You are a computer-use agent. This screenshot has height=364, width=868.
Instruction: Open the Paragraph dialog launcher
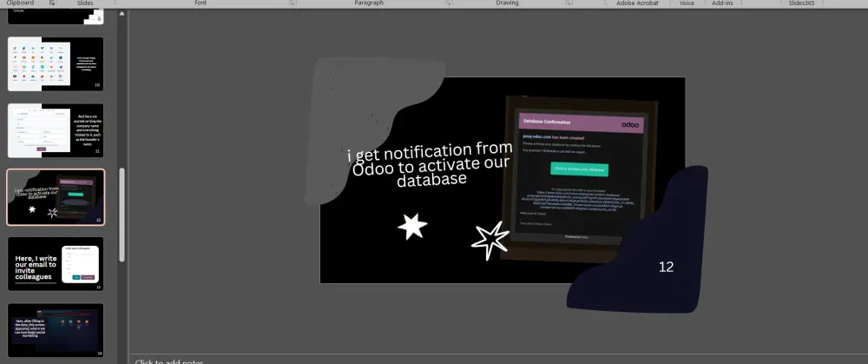(449, 3)
